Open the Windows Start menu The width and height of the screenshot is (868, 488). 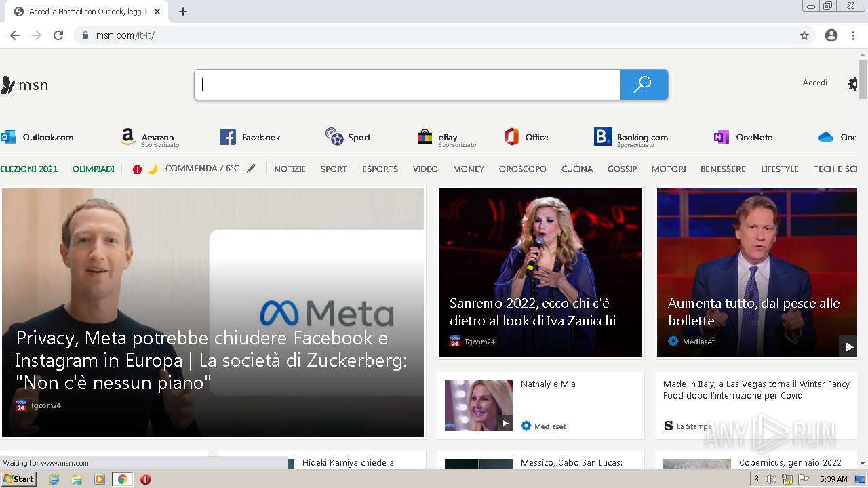[18, 479]
